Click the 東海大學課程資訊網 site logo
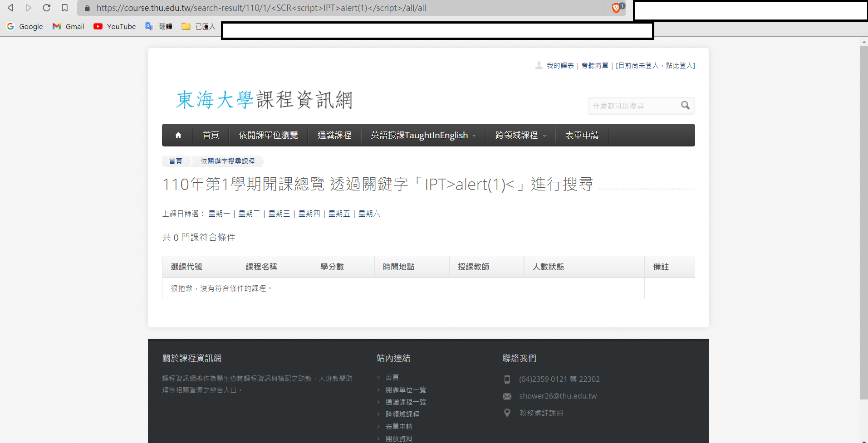This screenshot has height=443, width=868. point(264,100)
